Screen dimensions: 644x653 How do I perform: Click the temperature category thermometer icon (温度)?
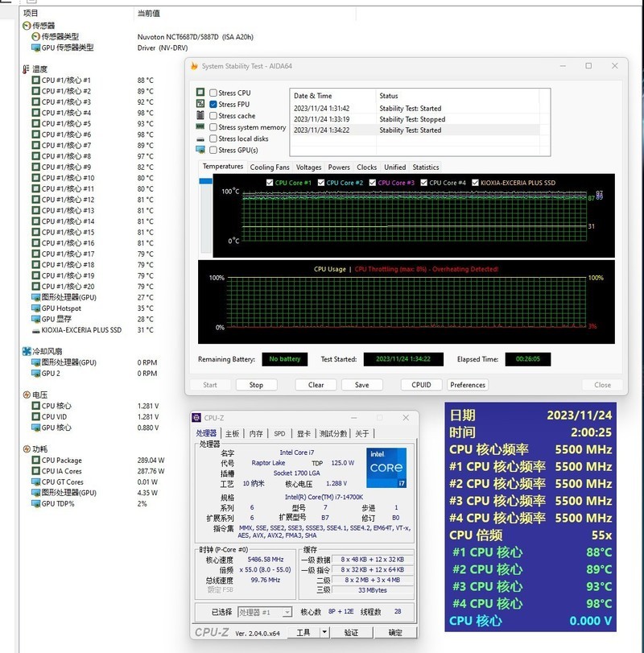point(27,69)
